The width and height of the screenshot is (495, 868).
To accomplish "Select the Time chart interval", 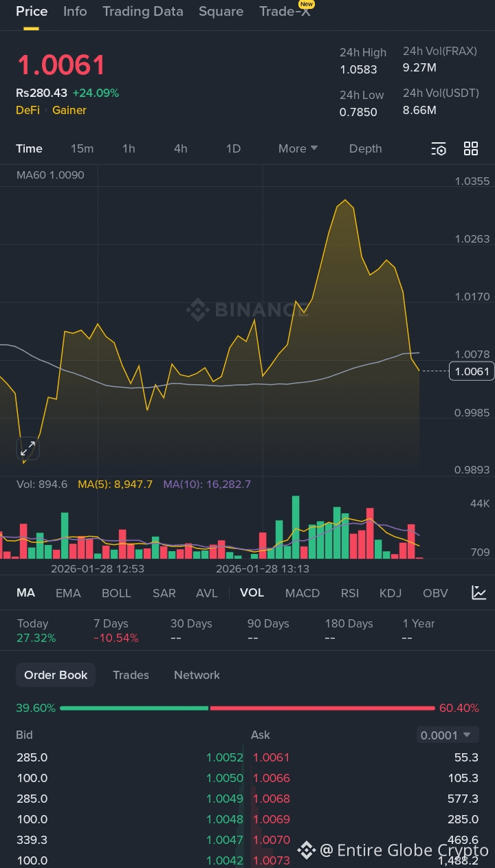I will coord(29,148).
